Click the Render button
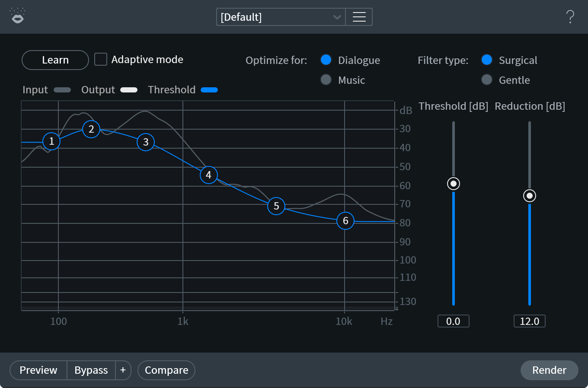 click(x=549, y=370)
